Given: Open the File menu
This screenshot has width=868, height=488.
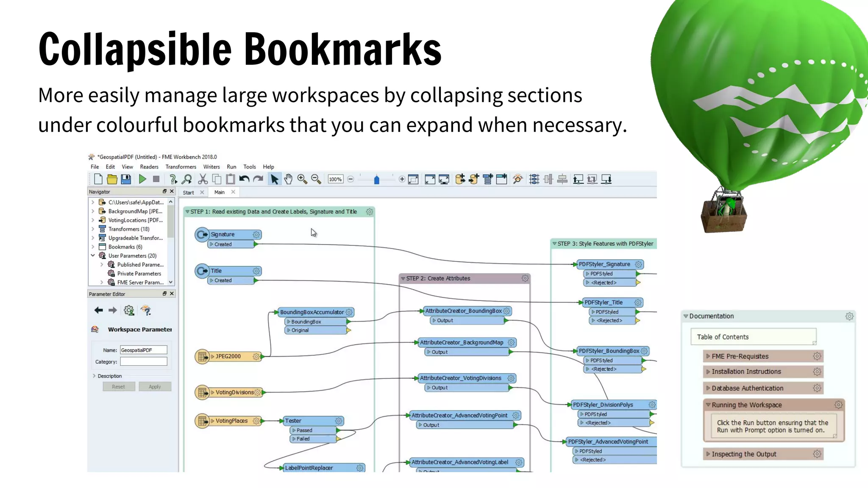Looking at the screenshot, I should (95, 167).
